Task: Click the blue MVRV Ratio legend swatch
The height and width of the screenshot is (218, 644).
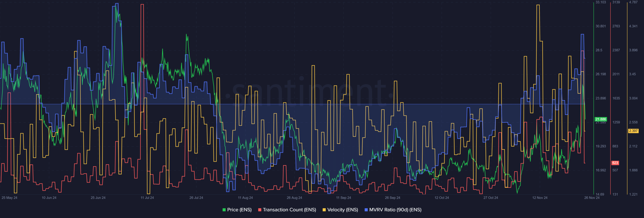Action: tap(366, 210)
